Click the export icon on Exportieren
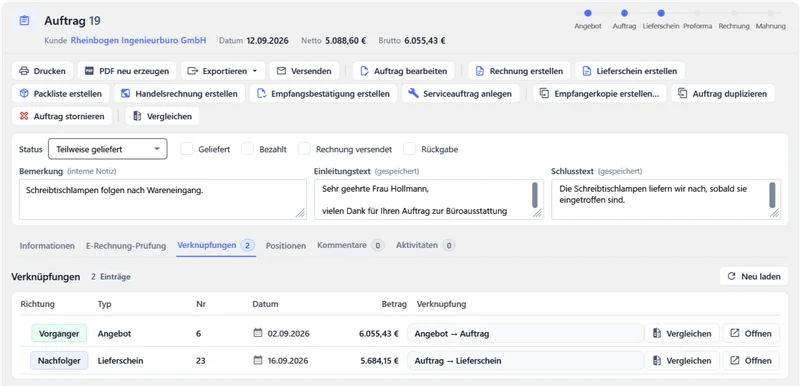 pos(192,71)
